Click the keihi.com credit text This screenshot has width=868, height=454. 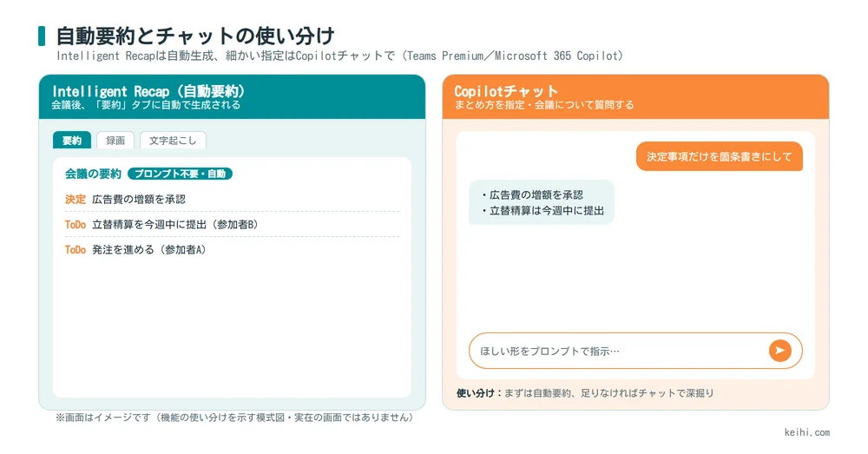[806, 432]
